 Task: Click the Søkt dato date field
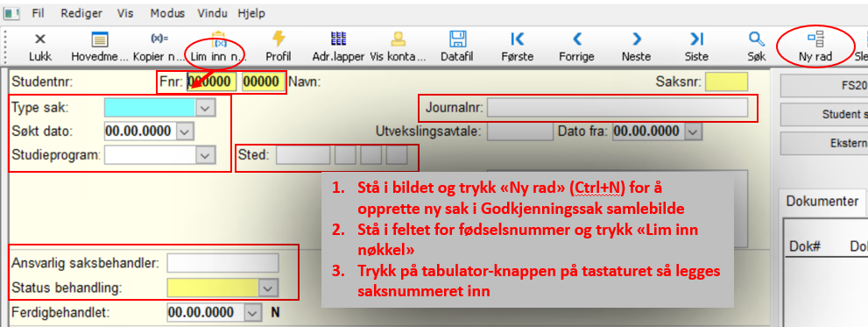click(x=141, y=132)
